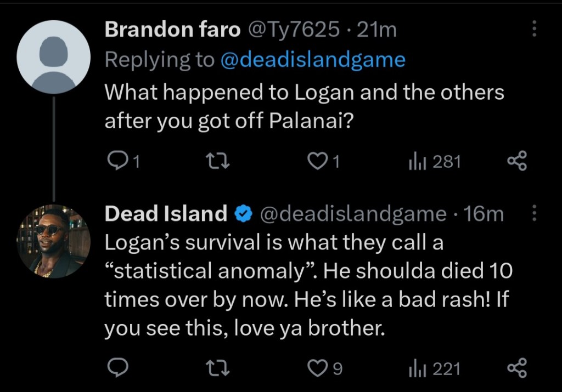The height and width of the screenshot is (392, 562).
Task: Share Dead Island's reply
Action: (516, 368)
